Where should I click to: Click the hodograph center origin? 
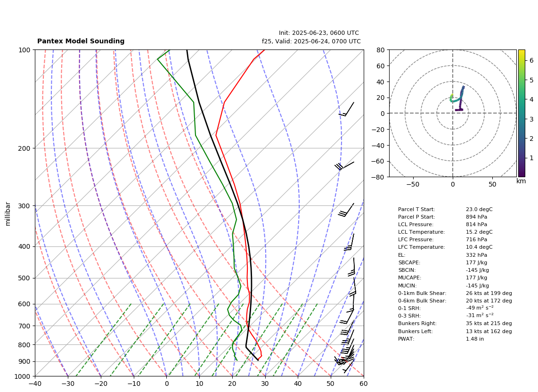[x=453, y=113]
